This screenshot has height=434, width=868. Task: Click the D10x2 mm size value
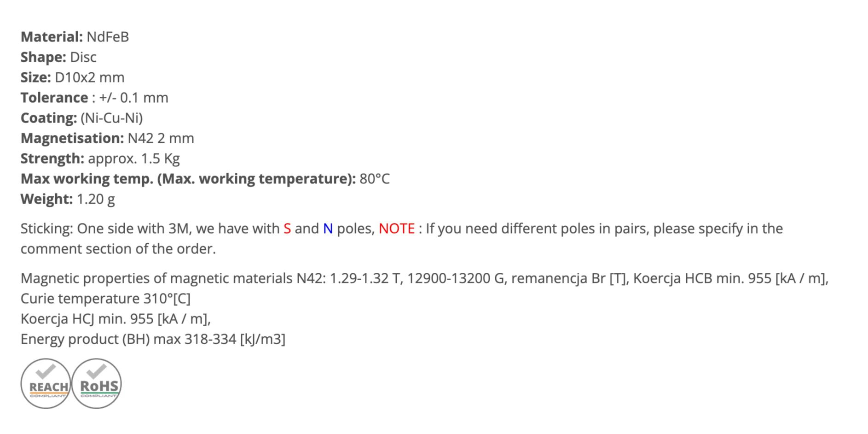pyautogui.click(x=90, y=77)
